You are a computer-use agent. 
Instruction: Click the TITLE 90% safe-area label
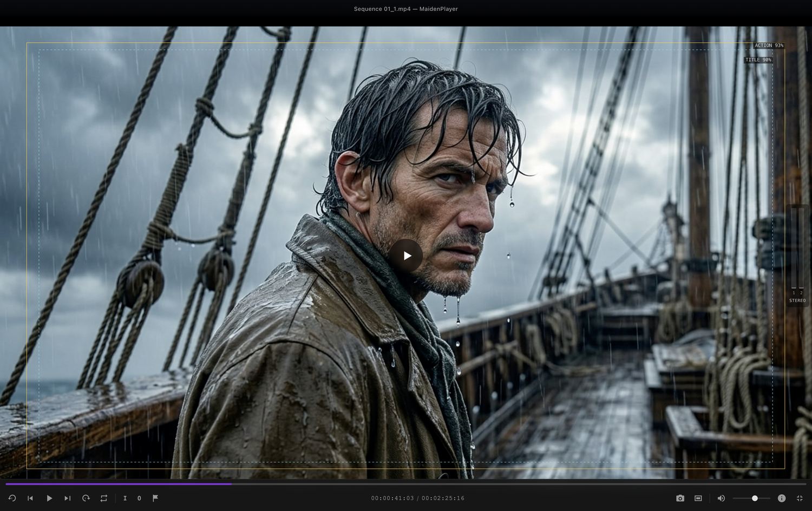click(758, 60)
